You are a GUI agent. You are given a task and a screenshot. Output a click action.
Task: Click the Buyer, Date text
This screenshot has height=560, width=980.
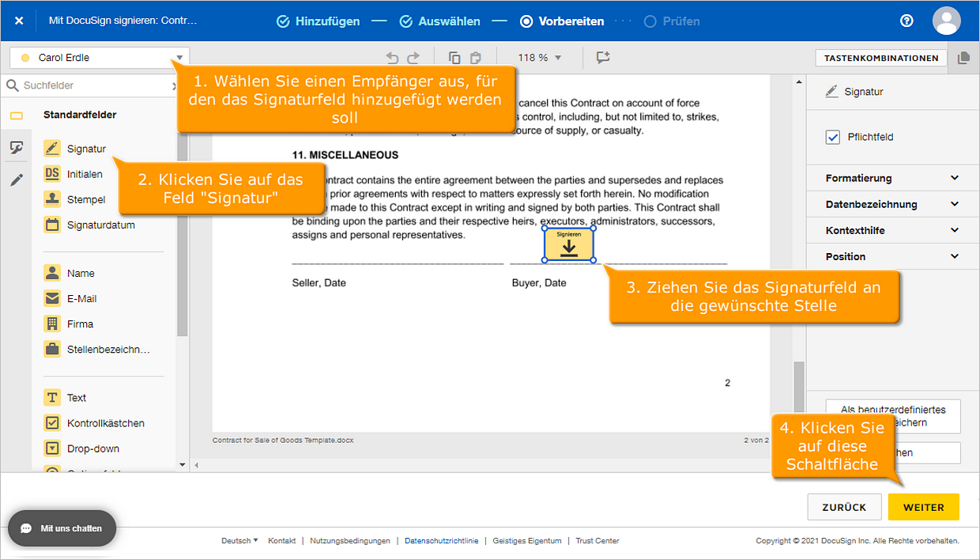tap(539, 282)
